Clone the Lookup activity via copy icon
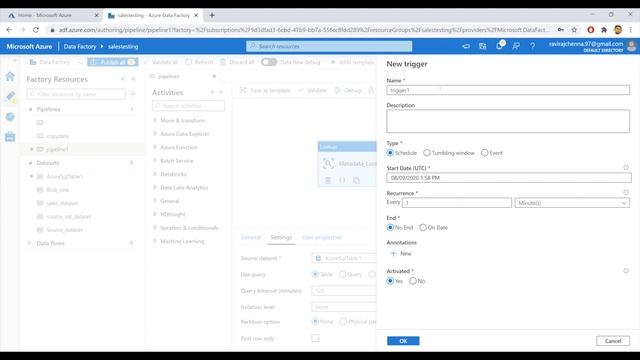The height and width of the screenshot is (360, 640). point(356,180)
